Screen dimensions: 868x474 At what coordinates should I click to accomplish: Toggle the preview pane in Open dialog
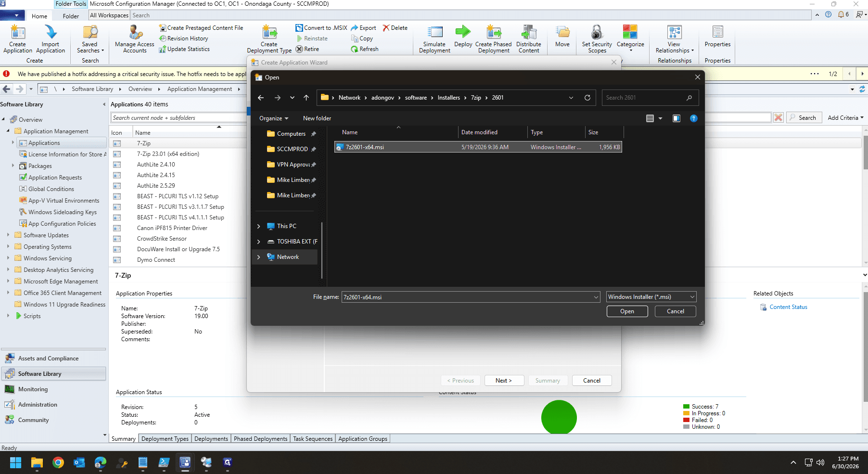pyautogui.click(x=676, y=118)
